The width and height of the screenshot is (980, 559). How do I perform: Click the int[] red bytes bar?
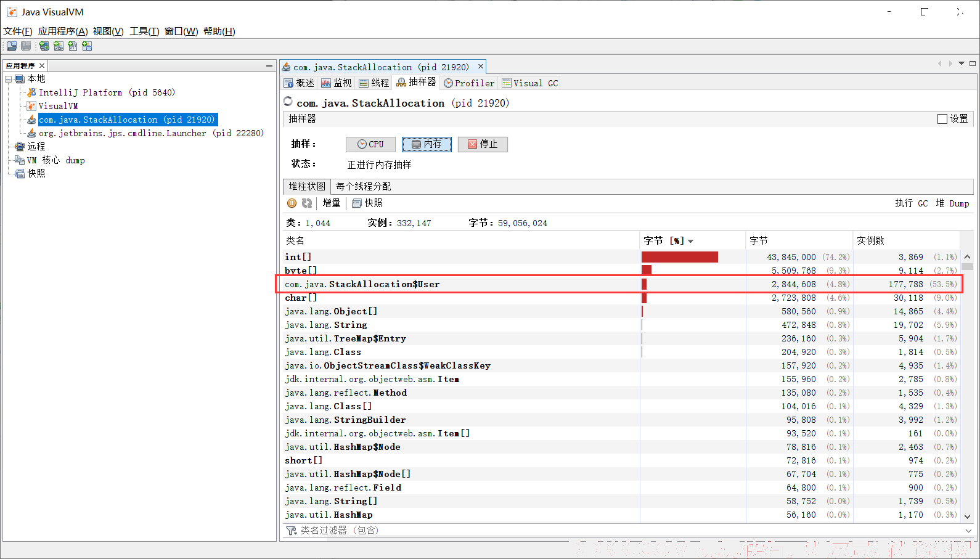pos(680,257)
